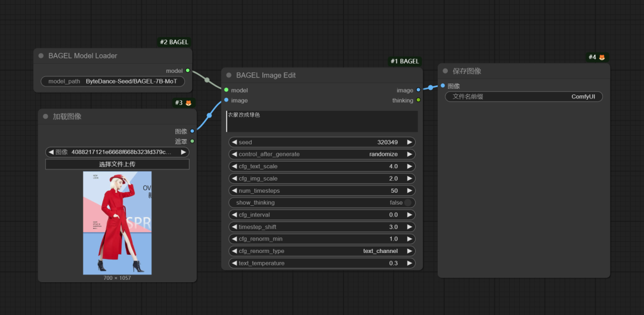Decrease text_temperature
This screenshot has width=644, height=315.
(234, 263)
